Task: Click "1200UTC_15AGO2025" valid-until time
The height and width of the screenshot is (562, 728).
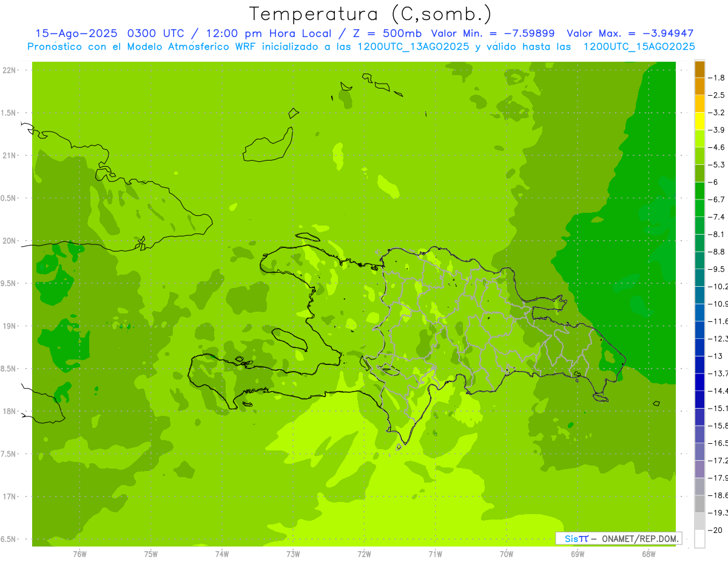Action: click(x=639, y=47)
